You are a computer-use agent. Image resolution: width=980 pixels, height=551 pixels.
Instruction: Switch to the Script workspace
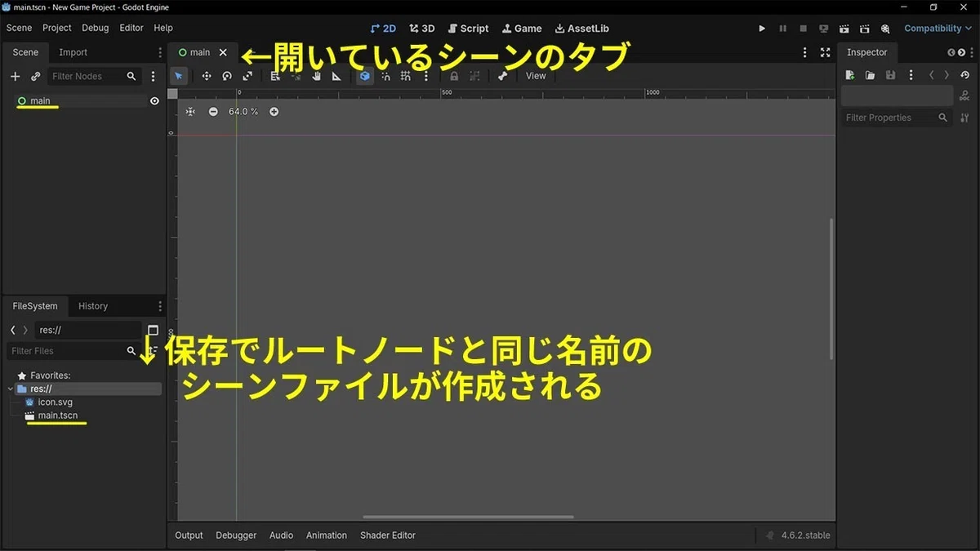pyautogui.click(x=469, y=29)
